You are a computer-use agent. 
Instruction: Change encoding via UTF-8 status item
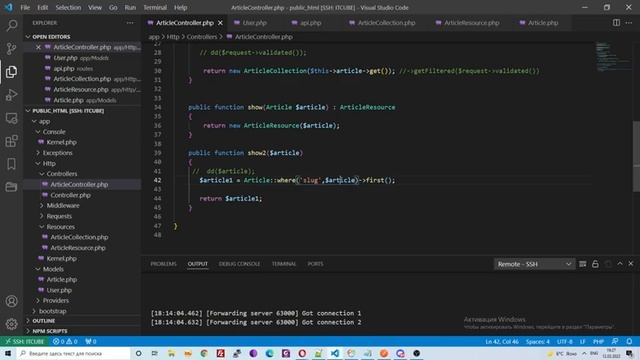pyautogui.click(x=564, y=342)
